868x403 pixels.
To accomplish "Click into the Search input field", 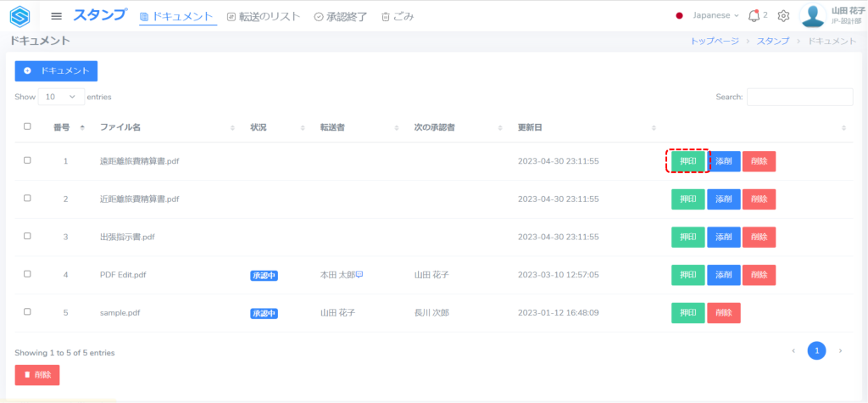I will pyautogui.click(x=799, y=97).
